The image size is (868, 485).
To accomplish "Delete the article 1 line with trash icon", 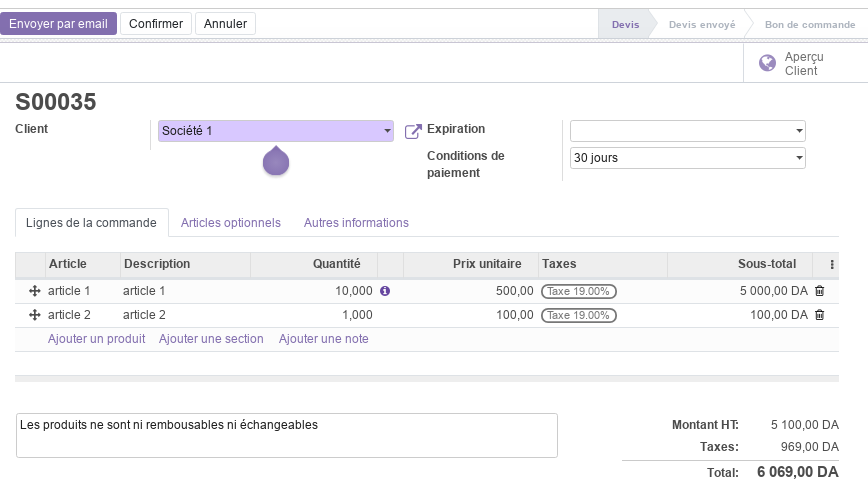I will (820, 291).
